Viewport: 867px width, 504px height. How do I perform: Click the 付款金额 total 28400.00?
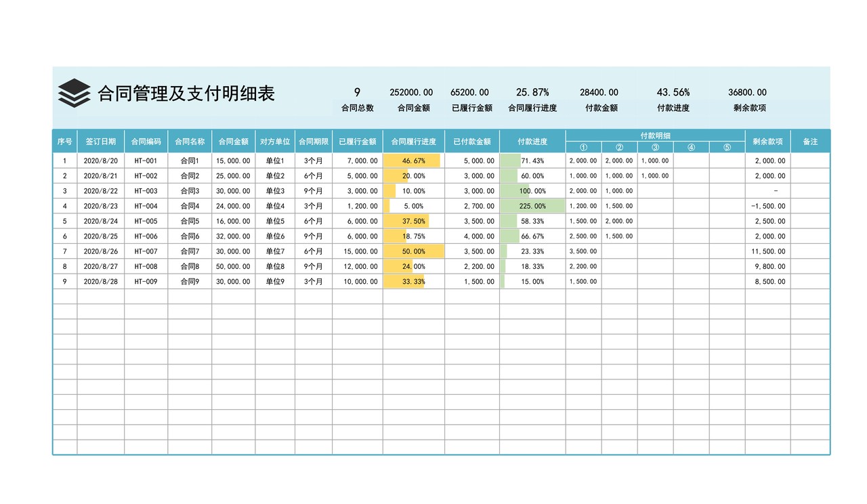coord(599,93)
